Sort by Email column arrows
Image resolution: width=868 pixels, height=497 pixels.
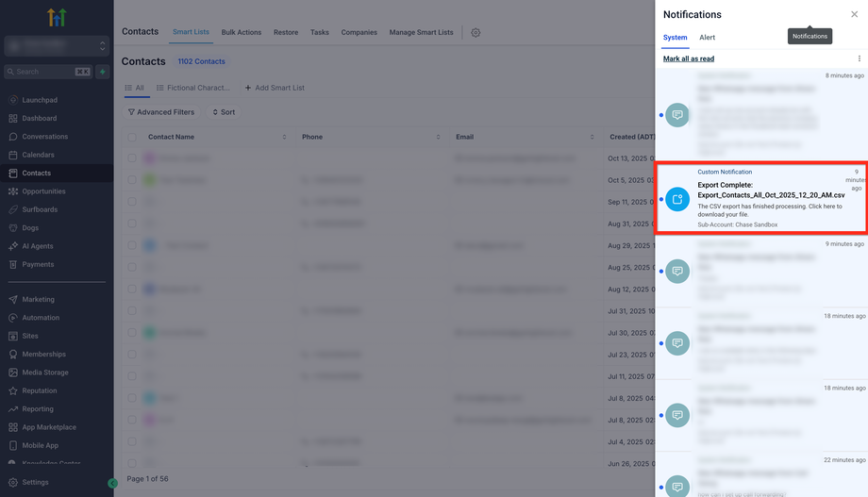[x=592, y=138]
